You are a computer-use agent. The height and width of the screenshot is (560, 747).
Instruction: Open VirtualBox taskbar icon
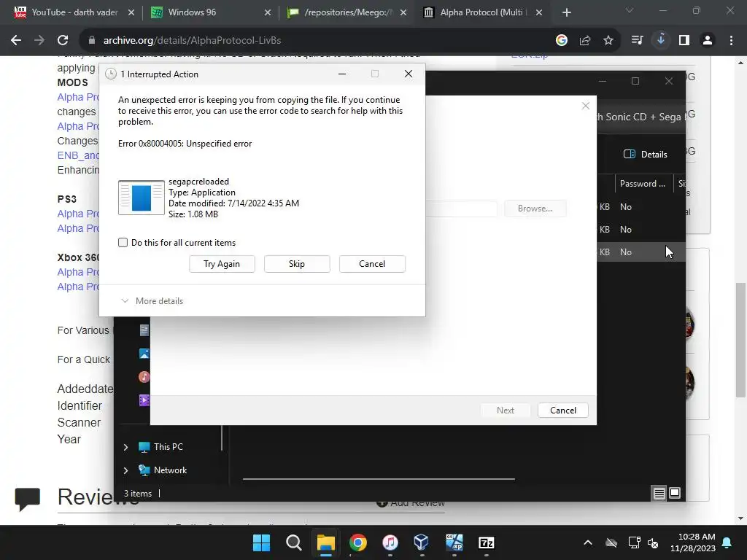[422, 542]
